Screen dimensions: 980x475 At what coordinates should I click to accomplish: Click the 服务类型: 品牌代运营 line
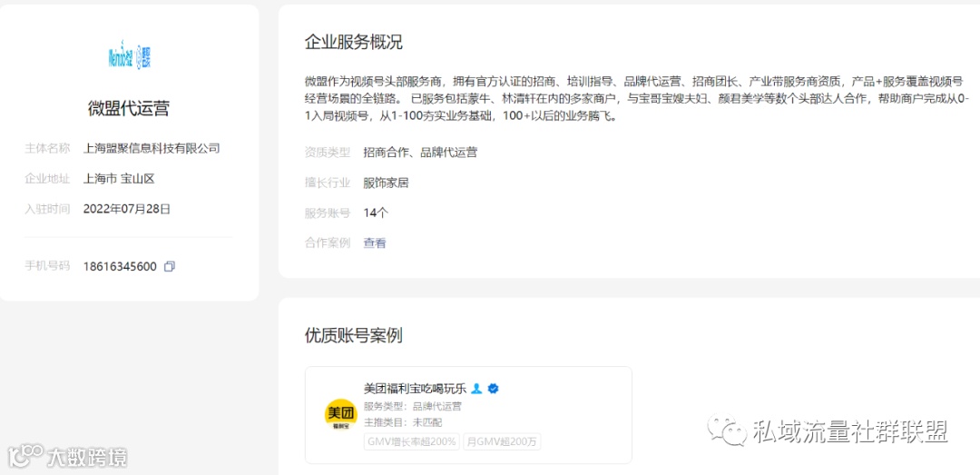[413, 406]
